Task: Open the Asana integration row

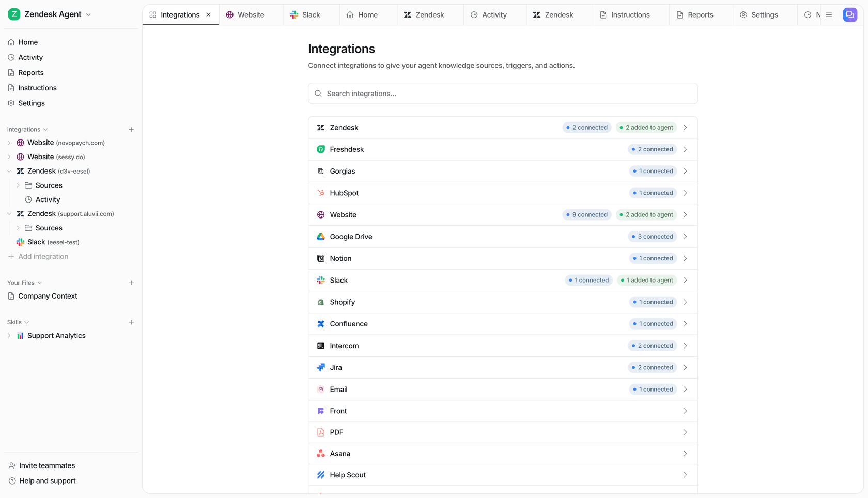Action: tap(503, 454)
